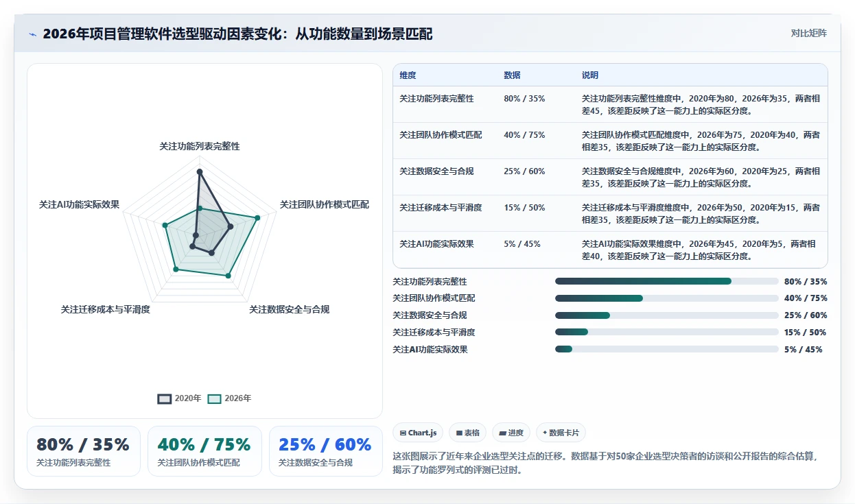855x504 pixels.
Task: Select the 80% / 35% data card
Action: [84, 451]
